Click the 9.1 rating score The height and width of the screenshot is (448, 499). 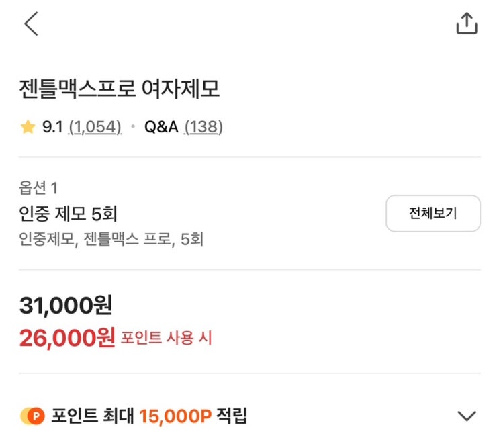click(x=52, y=127)
